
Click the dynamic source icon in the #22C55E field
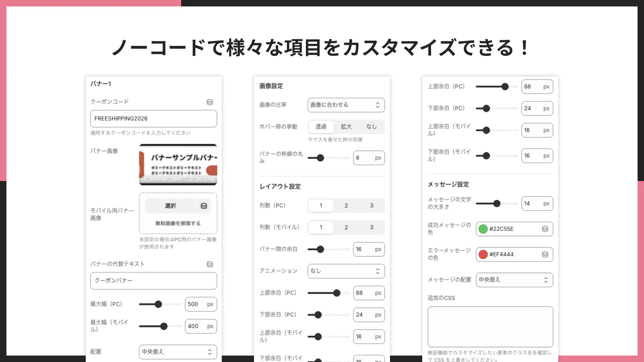545,229
